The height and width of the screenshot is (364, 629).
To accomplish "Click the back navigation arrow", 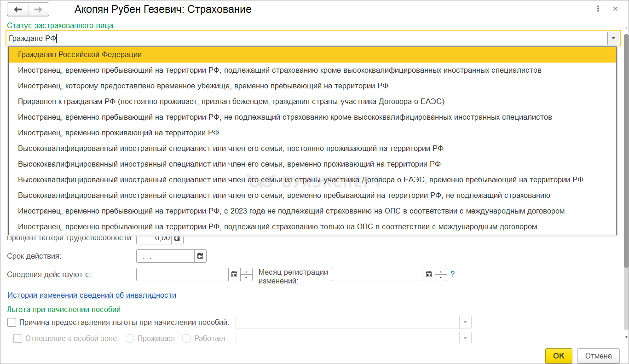I will pyautogui.click(x=18, y=9).
